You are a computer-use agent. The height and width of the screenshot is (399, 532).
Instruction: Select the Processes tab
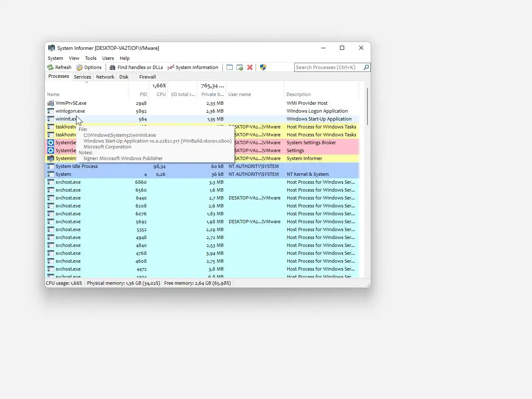pyautogui.click(x=59, y=76)
